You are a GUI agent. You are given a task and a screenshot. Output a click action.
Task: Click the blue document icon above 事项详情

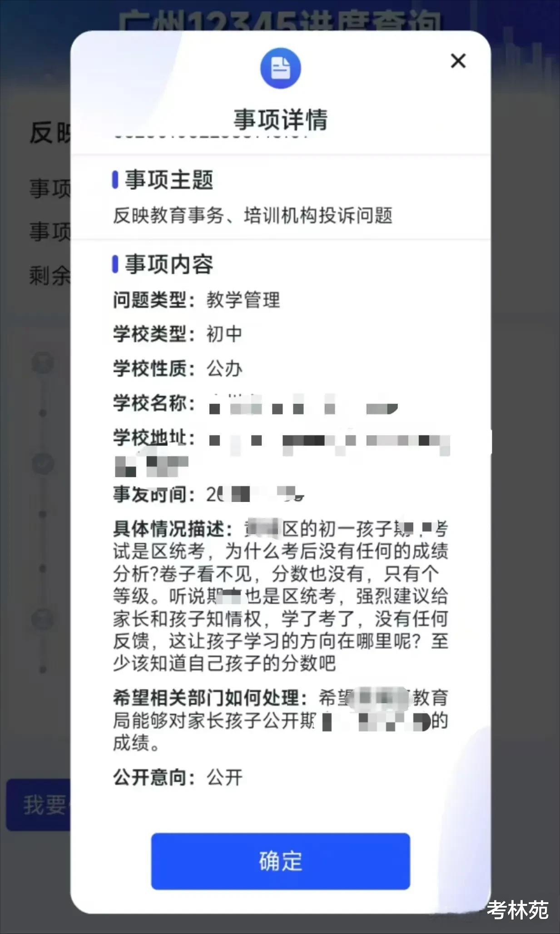click(x=280, y=68)
